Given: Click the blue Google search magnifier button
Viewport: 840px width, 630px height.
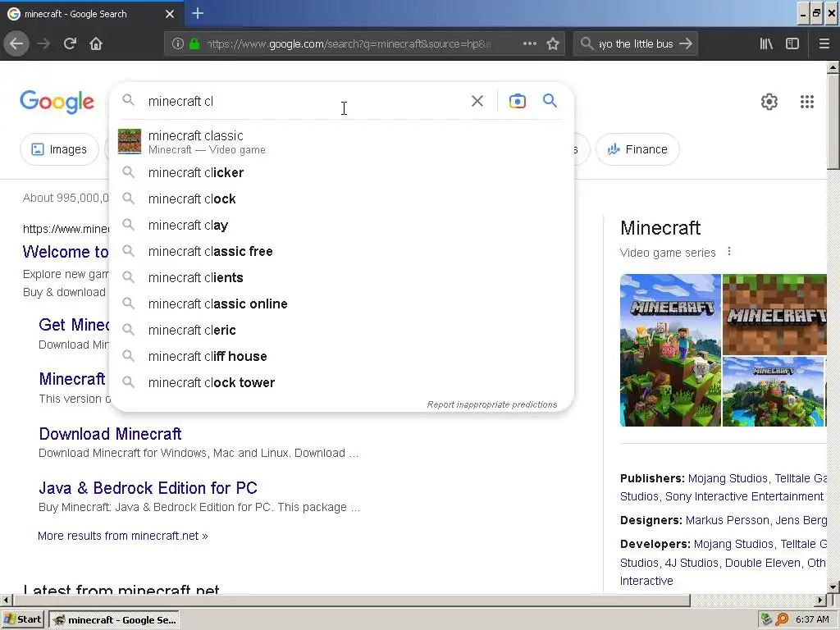Looking at the screenshot, I should coord(550,100).
